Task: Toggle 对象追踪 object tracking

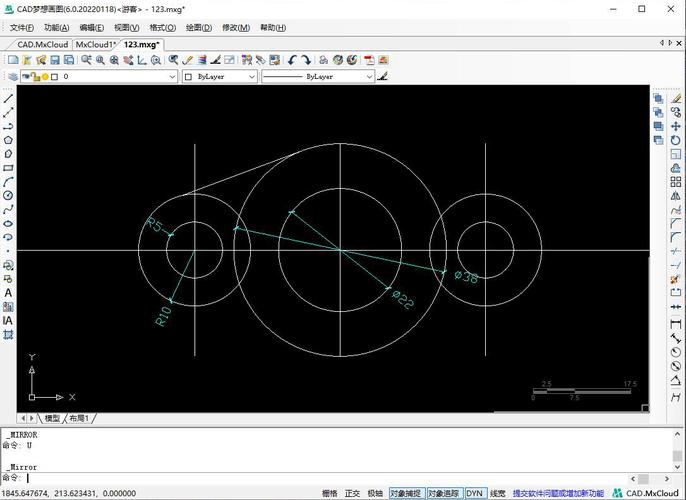Action: 444,493
